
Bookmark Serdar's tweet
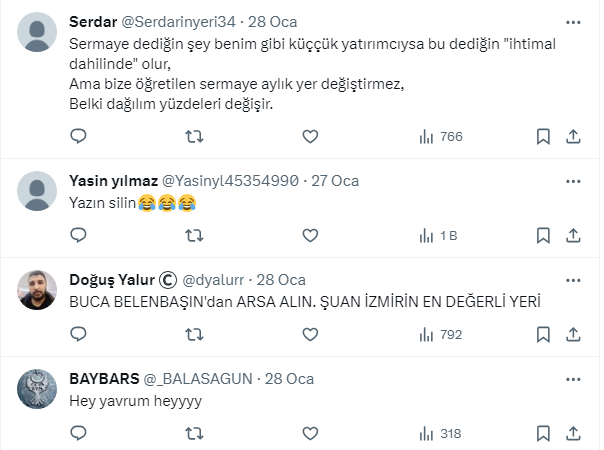pos(543,136)
